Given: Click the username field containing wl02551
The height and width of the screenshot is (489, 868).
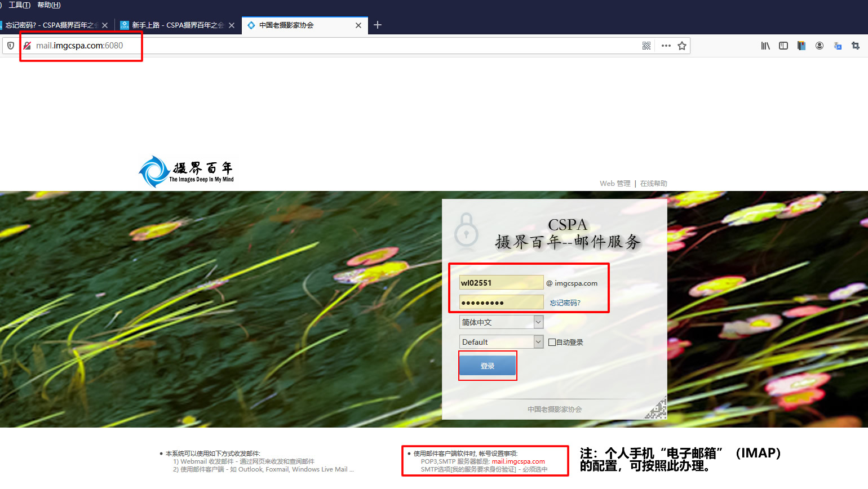Looking at the screenshot, I should [x=501, y=283].
